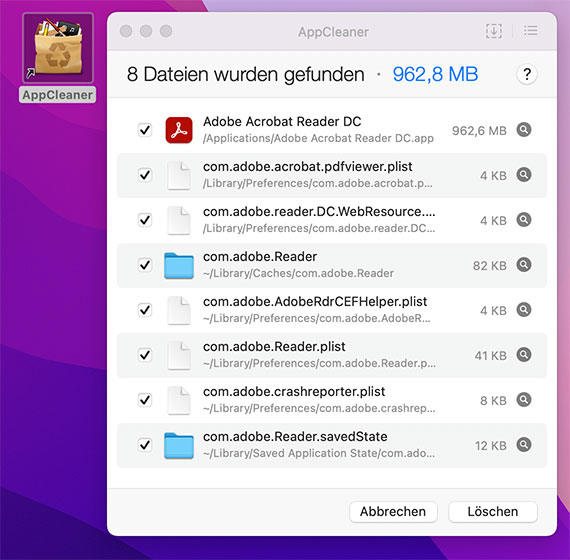The image size is (570, 560).
Task: Click the drop-zone download icon in title bar
Action: (x=494, y=31)
